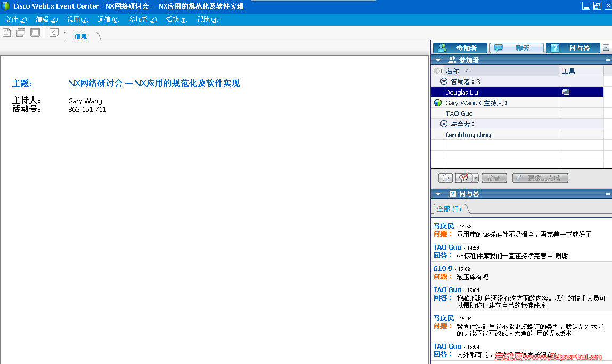Collapse the 参加者 panel with its triangle
Viewport: 612px width, 364px height.
click(x=438, y=60)
